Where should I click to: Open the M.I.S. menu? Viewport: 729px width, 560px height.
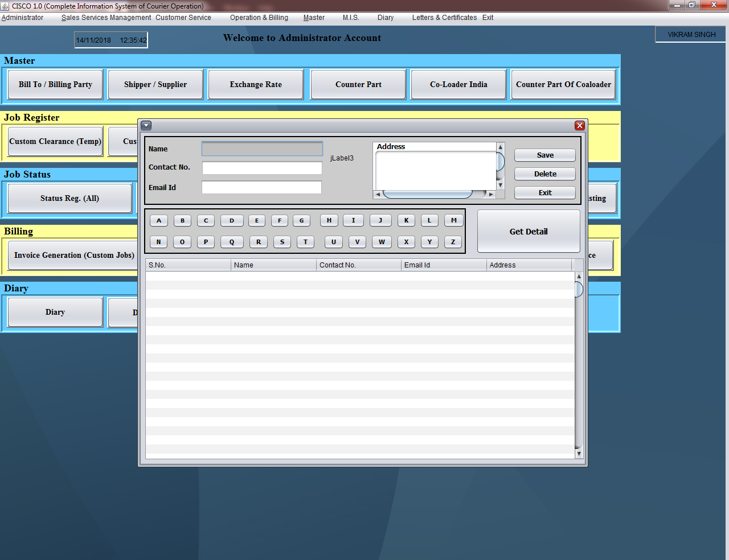tap(351, 18)
